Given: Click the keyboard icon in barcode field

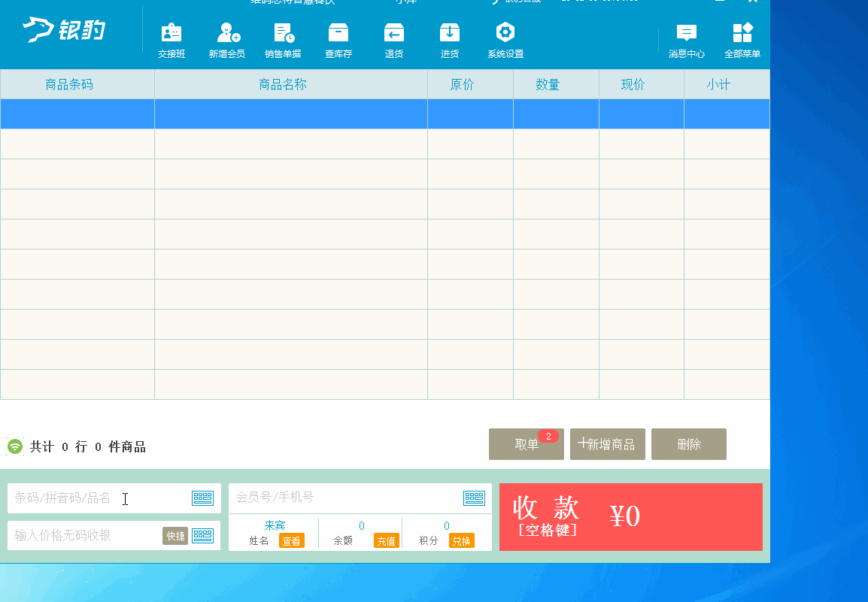Looking at the screenshot, I should [x=203, y=498].
